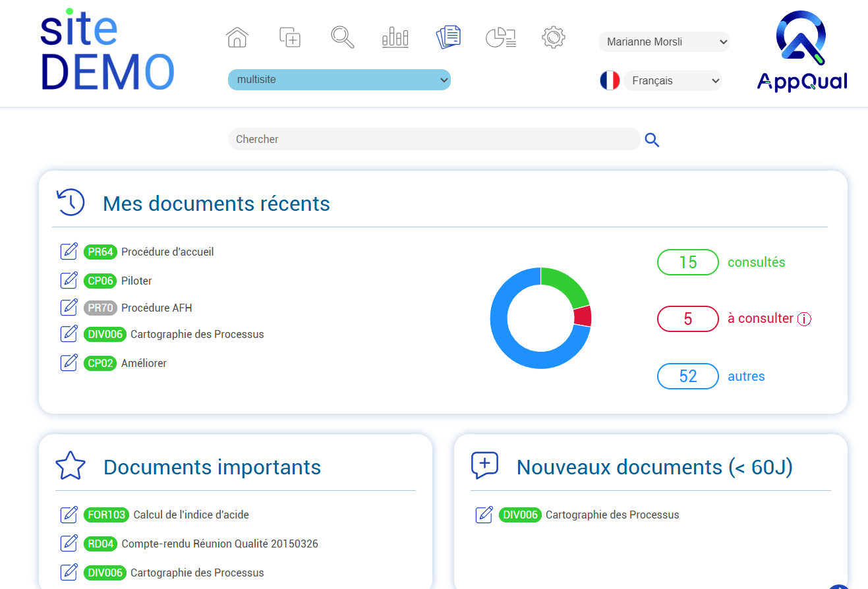868x589 pixels.
Task: Open Cartographie des Processus in recent documents
Action: pyautogui.click(x=197, y=334)
